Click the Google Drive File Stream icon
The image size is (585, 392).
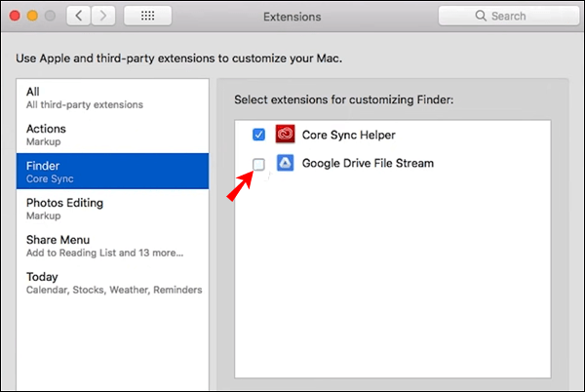pyautogui.click(x=287, y=164)
